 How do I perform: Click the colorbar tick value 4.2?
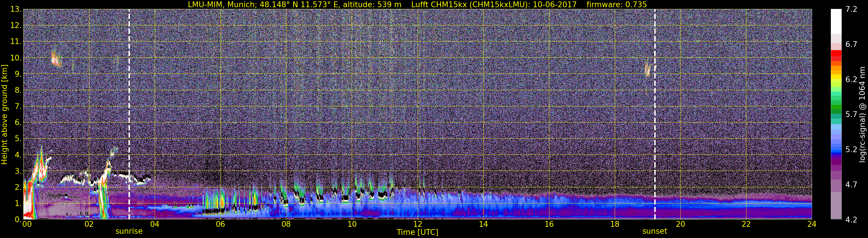click(851, 220)
